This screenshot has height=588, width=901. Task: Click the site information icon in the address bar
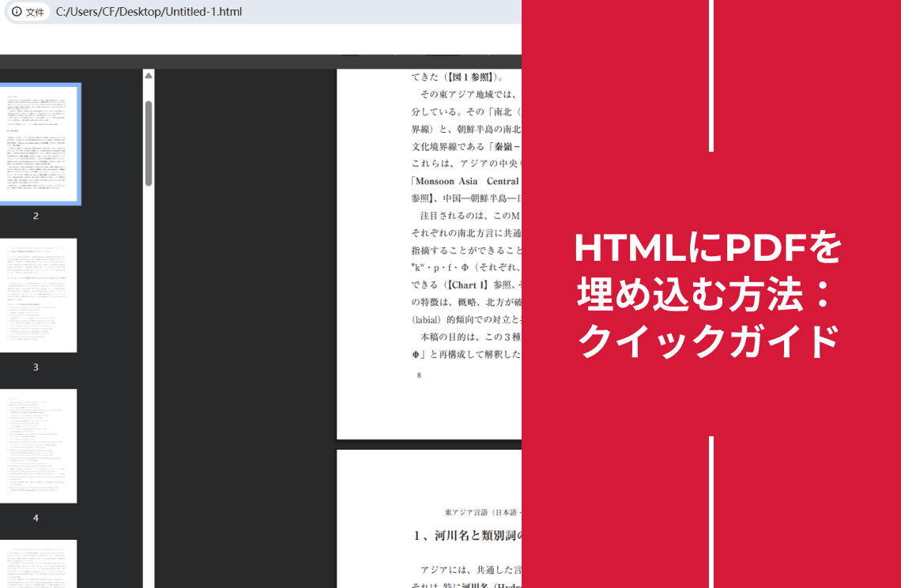coord(16,13)
